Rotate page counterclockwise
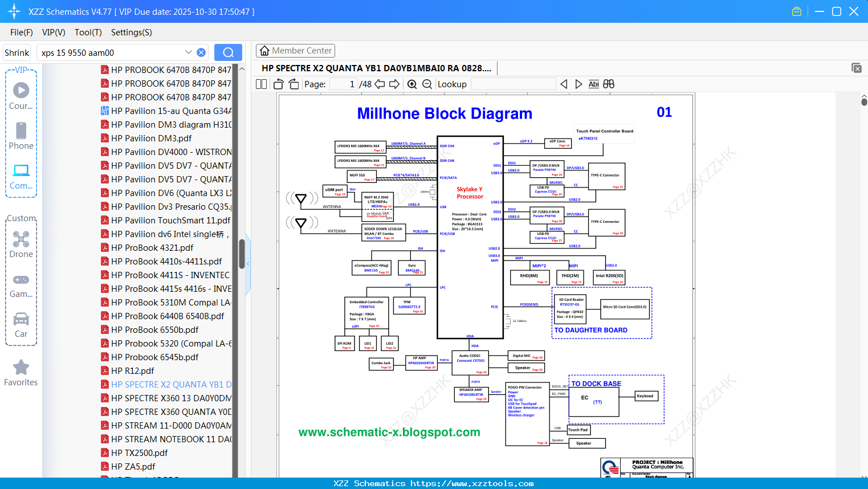Viewport: 868px width, 489px height. pyautogui.click(x=279, y=84)
